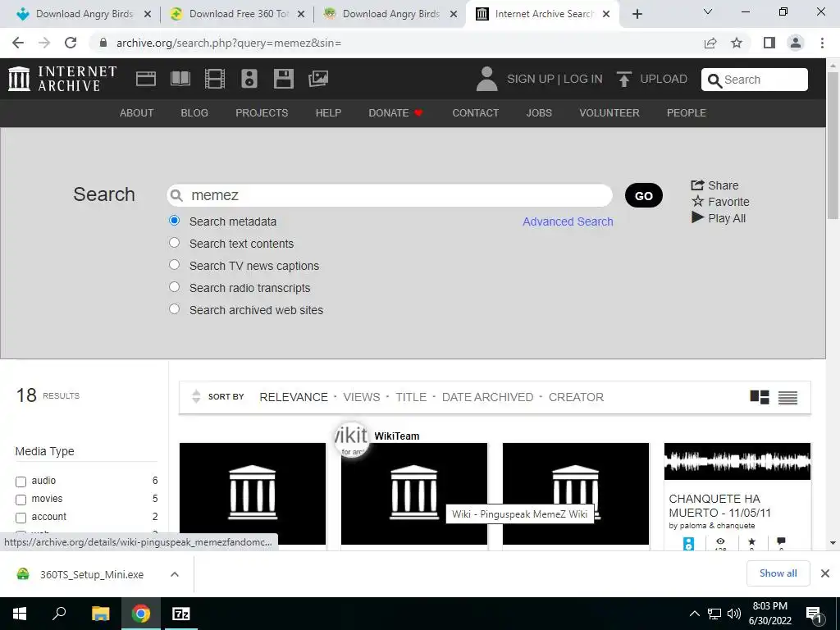Open the BLOG menu item

[x=194, y=113]
